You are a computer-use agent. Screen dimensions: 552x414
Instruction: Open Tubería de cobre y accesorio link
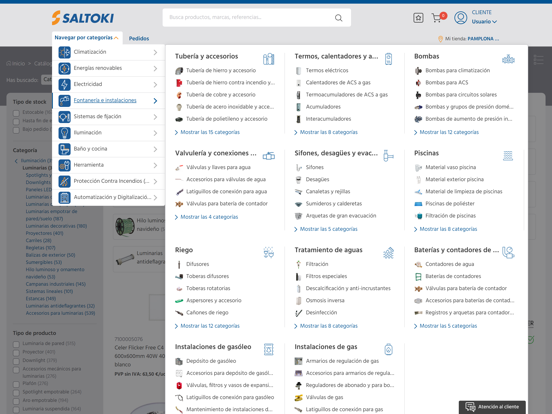[x=221, y=95]
